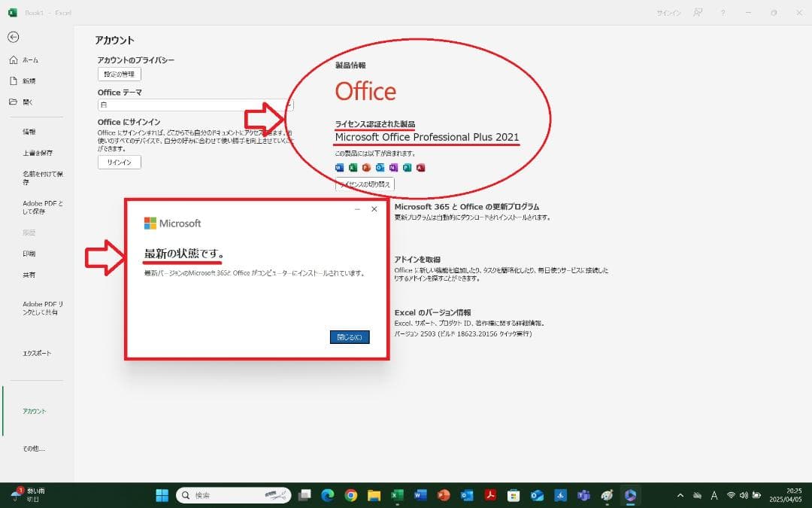The image size is (812, 508).
Task: Click the Excel icon in included products row
Action: pyautogui.click(x=353, y=167)
